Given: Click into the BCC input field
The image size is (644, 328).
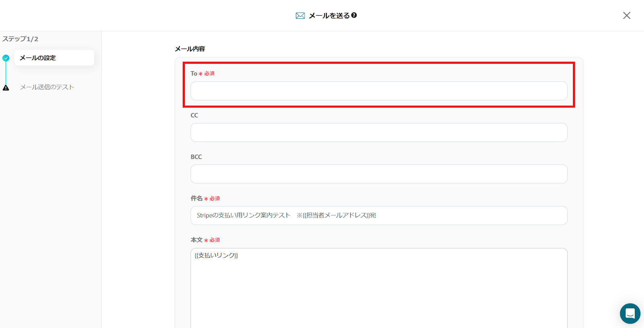Looking at the screenshot, I should point(378,174).
